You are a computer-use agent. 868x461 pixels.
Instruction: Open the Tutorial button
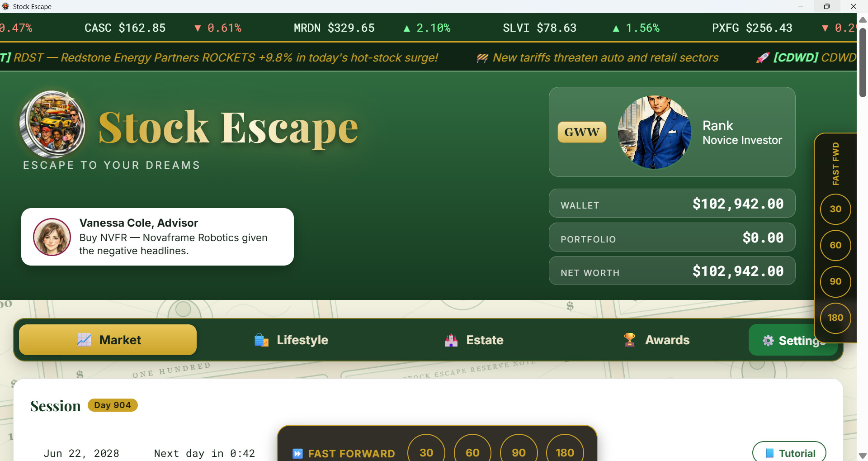(789, 453)
